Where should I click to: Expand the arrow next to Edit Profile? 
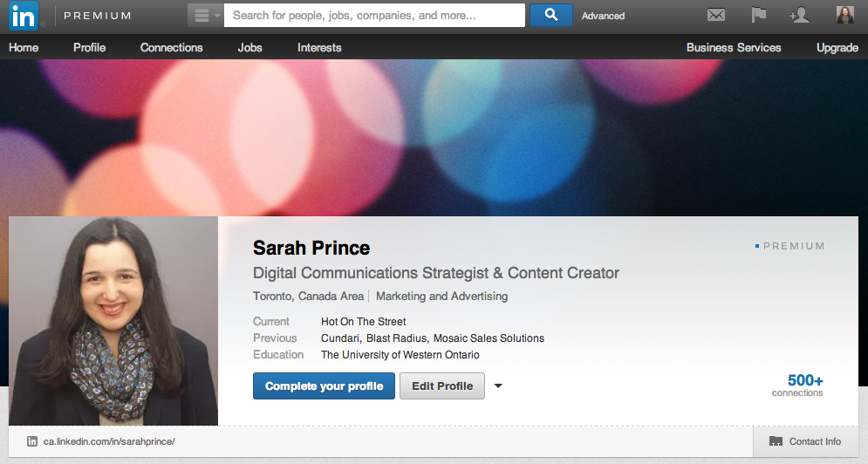pos(498,386)
